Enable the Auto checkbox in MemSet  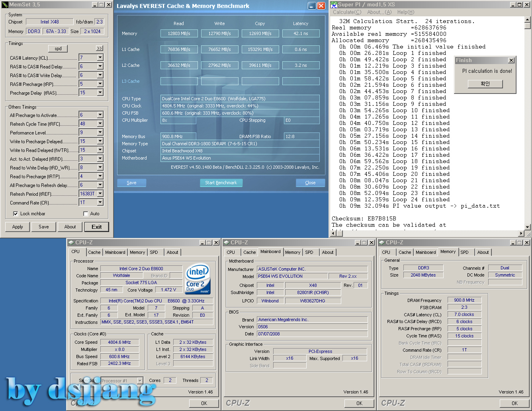tap(86, 214)
